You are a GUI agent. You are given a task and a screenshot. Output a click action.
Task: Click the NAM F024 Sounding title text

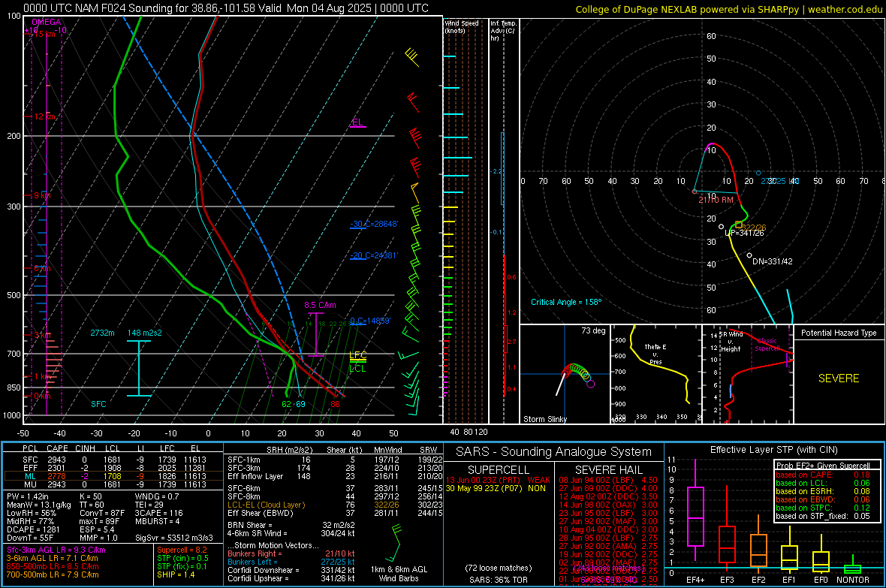225,8
